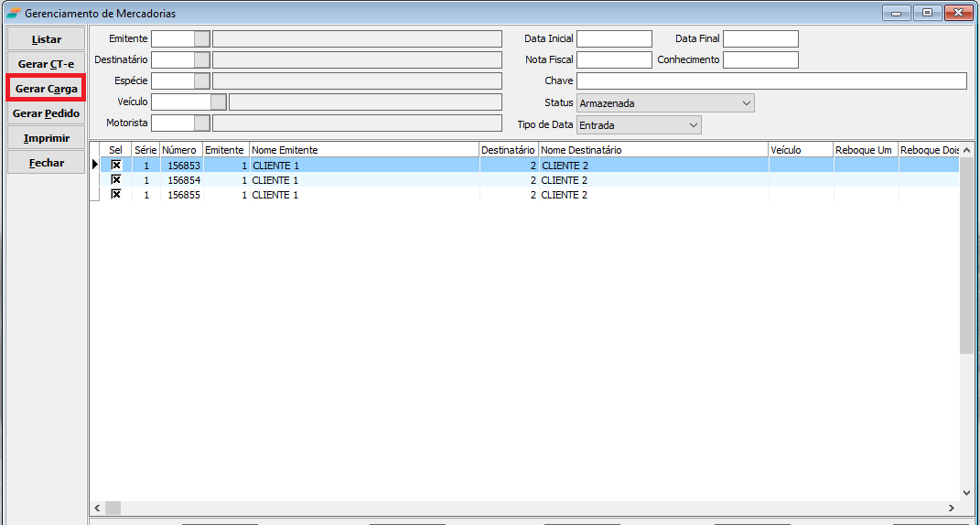
Task: Uncheck Sel checkbox for nota 156854
Action: [116, 180]
